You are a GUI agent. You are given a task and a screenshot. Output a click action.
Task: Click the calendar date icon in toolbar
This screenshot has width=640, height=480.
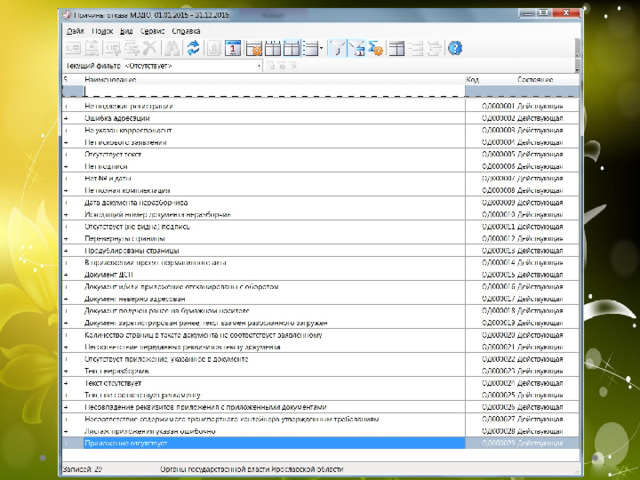(232, 48)
